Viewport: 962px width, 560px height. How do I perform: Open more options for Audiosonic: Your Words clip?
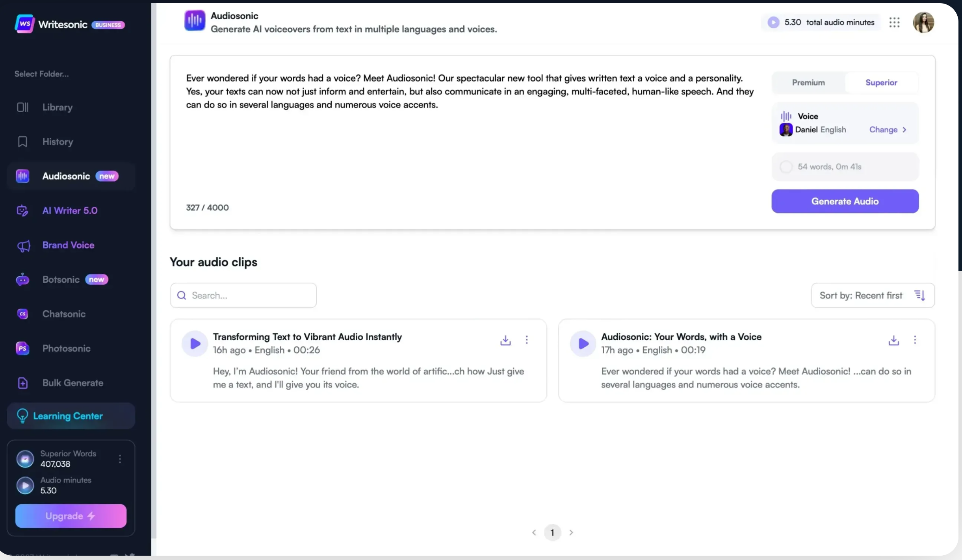[x=915, y=340]
